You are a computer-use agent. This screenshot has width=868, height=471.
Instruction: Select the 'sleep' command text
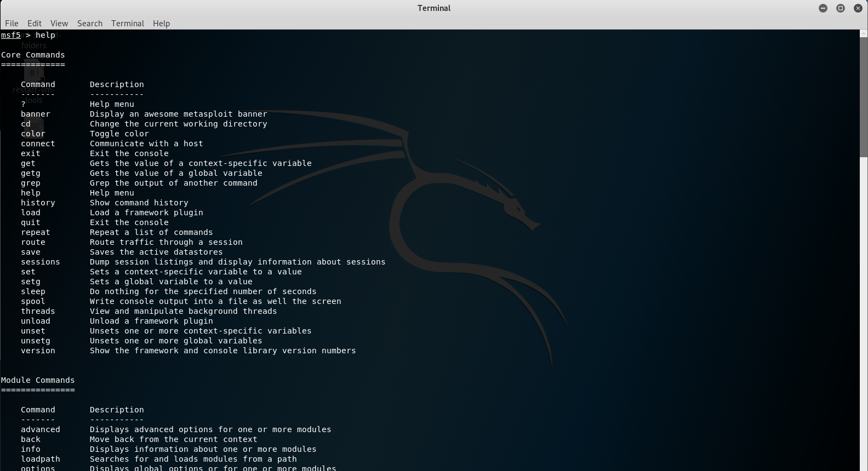click(x=33, y=291)
